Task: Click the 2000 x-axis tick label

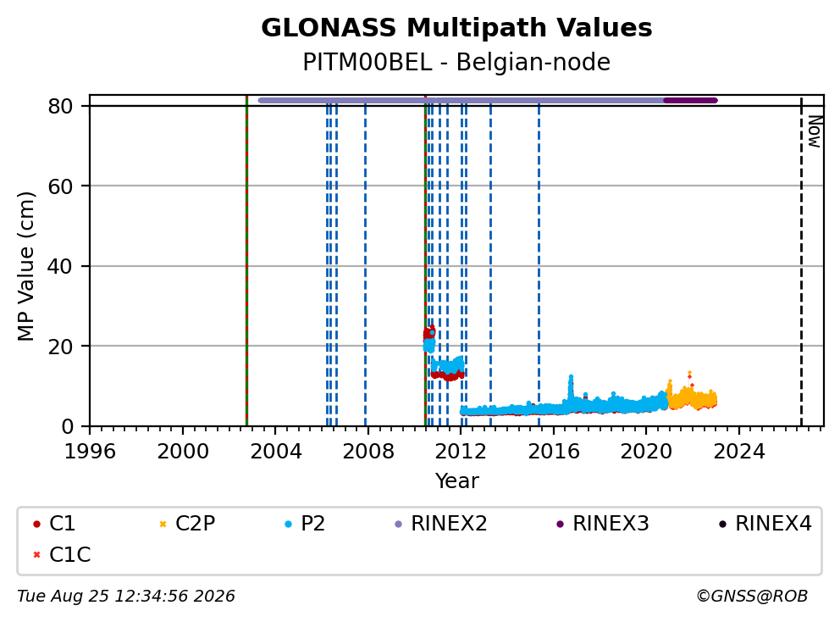Action: tap(183, 452)
